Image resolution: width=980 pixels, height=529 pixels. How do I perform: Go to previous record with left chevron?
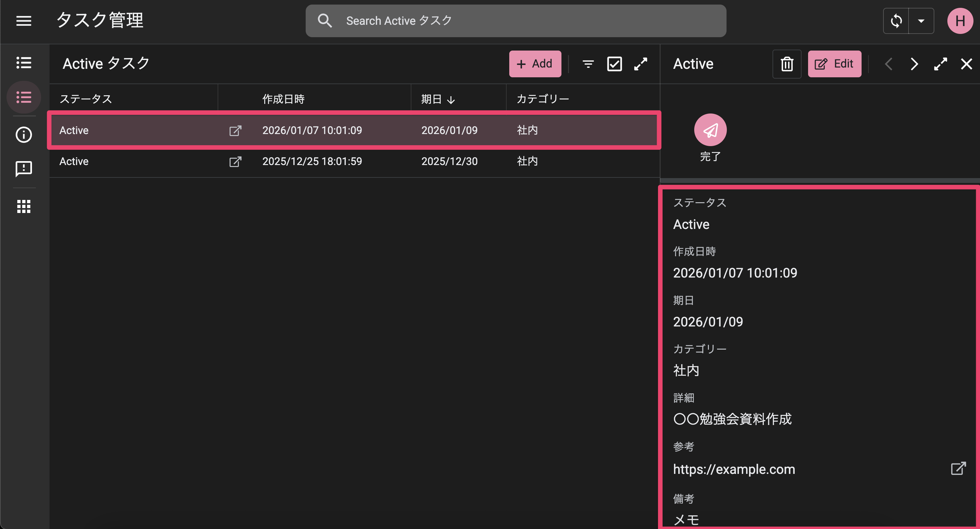click(889, 64)
